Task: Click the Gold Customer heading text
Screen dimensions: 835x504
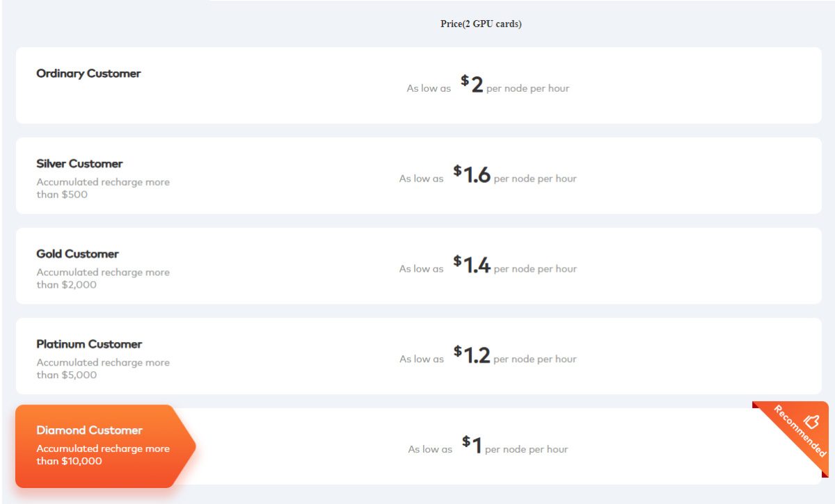Action: click(x=76, y=254)
